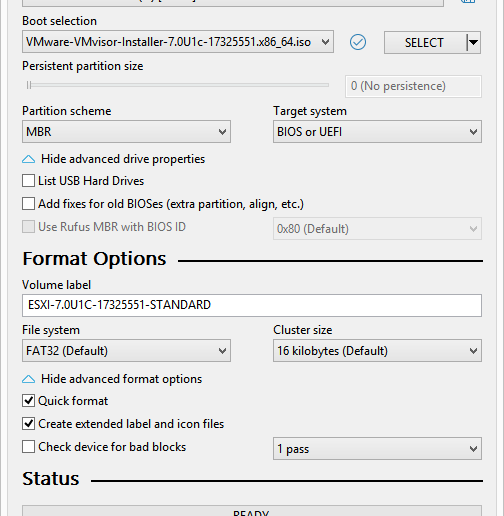Disable Create extended label and icon files

tap(28, 424)
